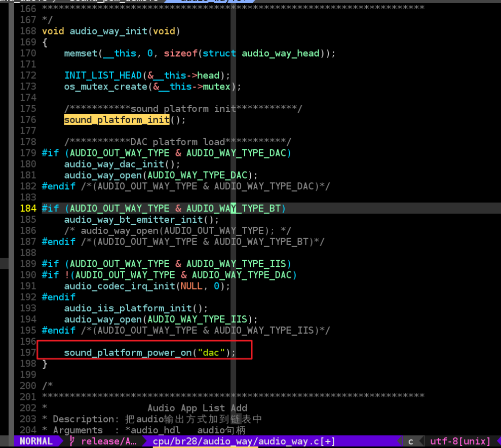This screenshot has height=448, width=501.
Task: Click the opening brace on line 169
Action: coord(45,42)
